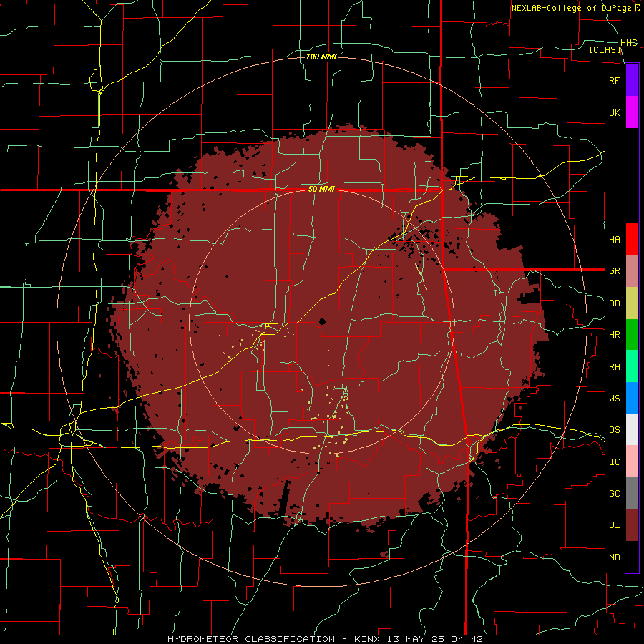
Task: Click the [CLAS] units label
Action: point(605,49)
